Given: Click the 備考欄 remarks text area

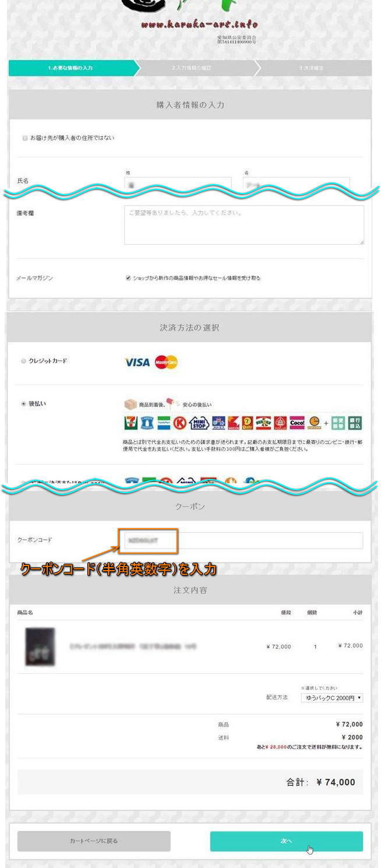Looking at the screenshot, I should [x=244, y=225].
